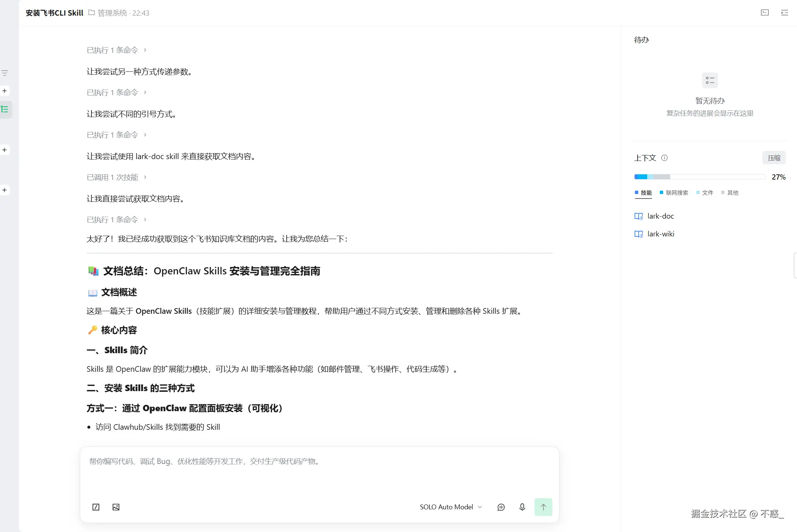Click the 一、Skills 简介 heading
Image resolution: width=797 pixels, height=532 pixels.
pyautogui.click(x=117, y=350)
